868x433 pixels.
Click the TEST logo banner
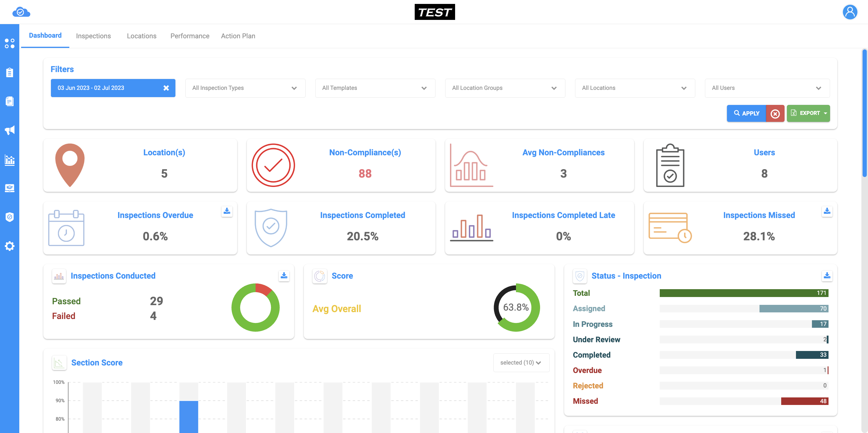pyautogui.click(x=435, y=12)
